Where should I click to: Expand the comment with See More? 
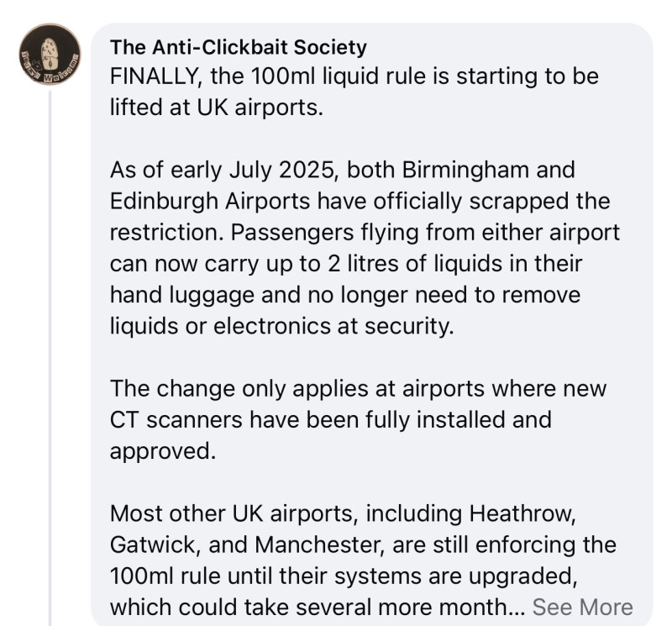[582, 608]
